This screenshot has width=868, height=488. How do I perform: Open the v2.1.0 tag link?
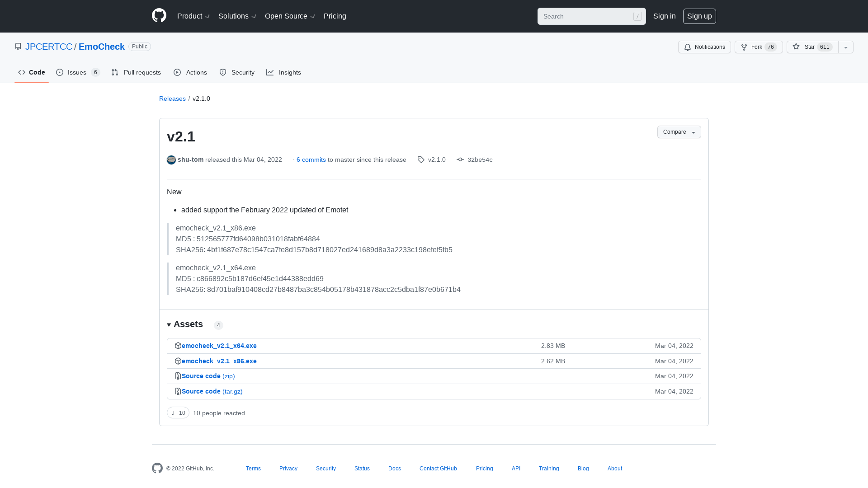pos(437,160)
